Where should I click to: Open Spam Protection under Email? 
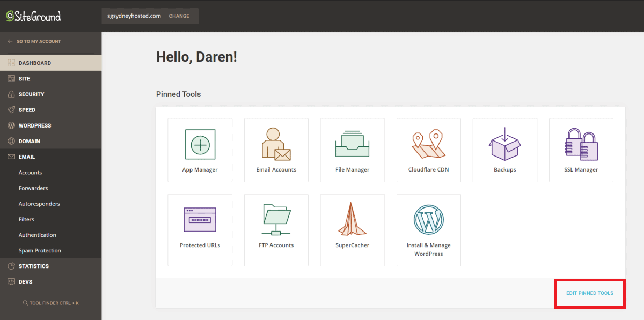point(40,250)
